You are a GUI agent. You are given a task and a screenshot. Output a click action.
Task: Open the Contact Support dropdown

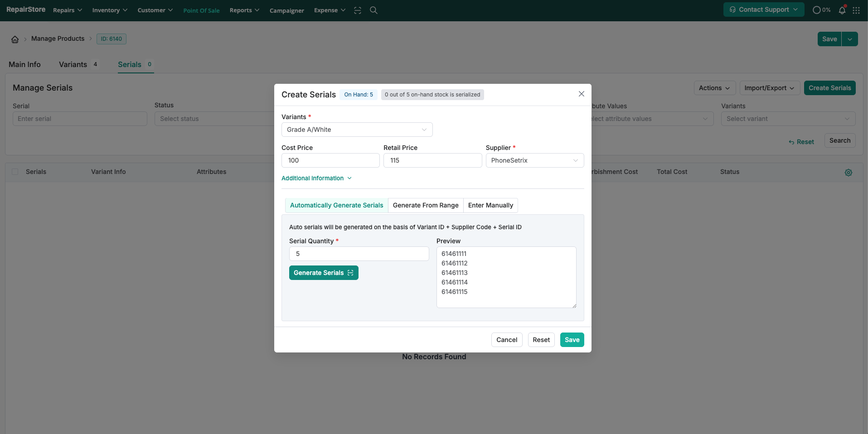point(763,10)
